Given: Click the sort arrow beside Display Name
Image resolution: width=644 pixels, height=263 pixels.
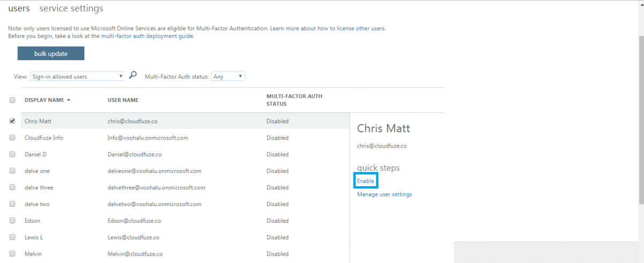Looking at the screenshot, I should [69, 100].
